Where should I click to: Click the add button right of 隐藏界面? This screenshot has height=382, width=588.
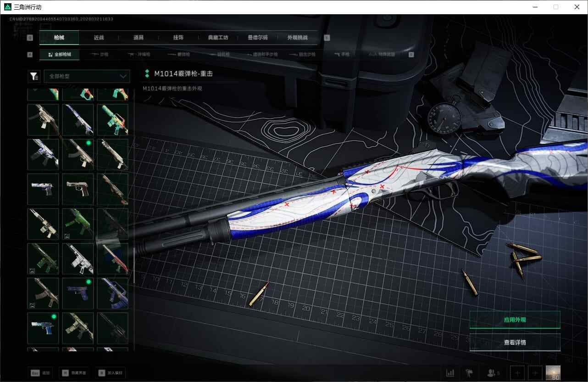(x=110, y=373)
